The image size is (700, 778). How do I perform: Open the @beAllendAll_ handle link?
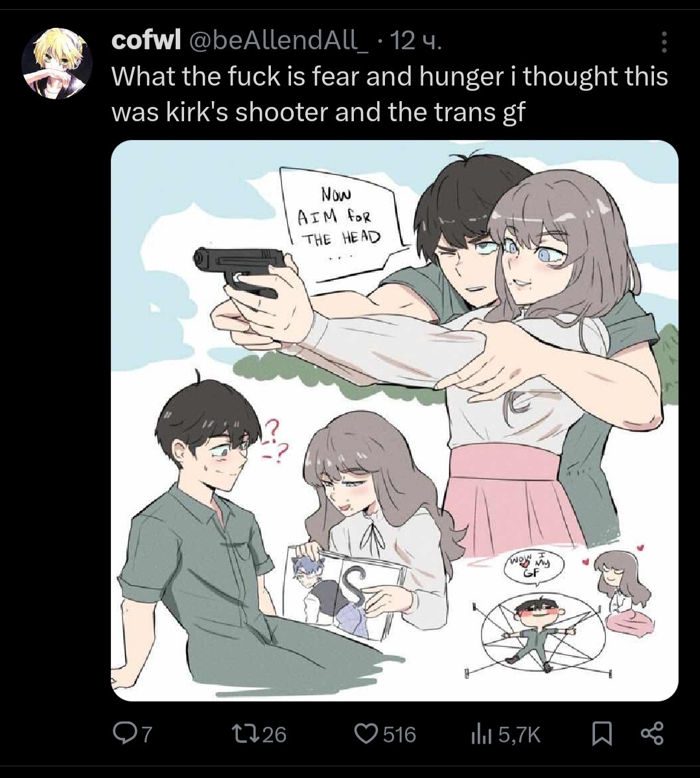click(x=278, y=41)
